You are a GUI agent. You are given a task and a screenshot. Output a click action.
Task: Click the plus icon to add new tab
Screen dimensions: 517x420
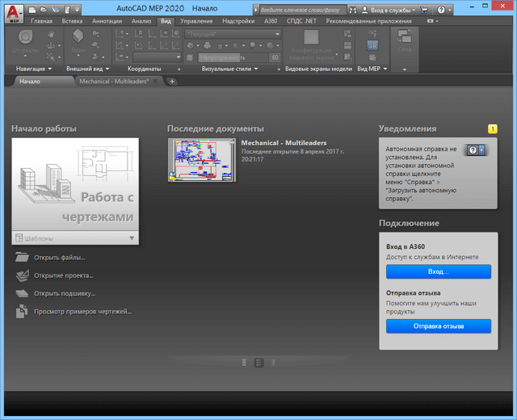tap(172, 82)
